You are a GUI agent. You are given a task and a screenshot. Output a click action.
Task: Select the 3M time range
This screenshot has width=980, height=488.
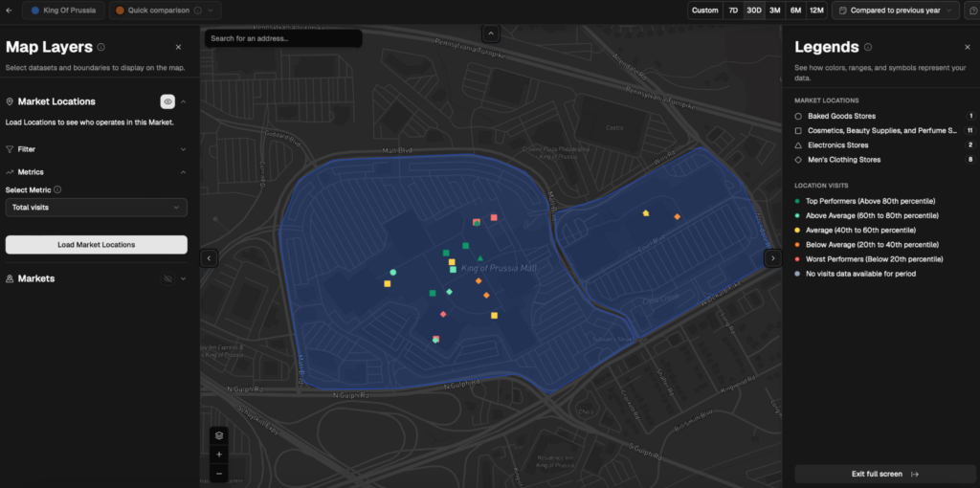(x=775, y=10)
